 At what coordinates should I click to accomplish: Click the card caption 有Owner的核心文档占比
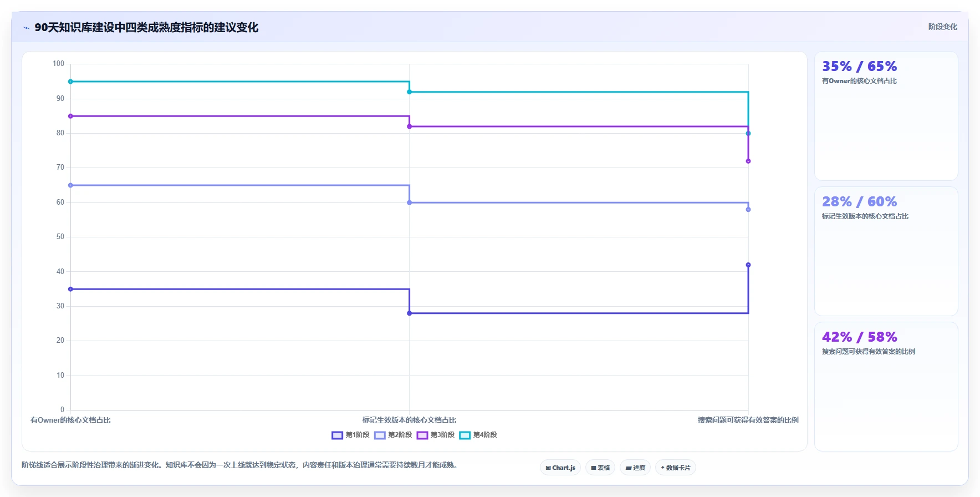click(859, 81)
